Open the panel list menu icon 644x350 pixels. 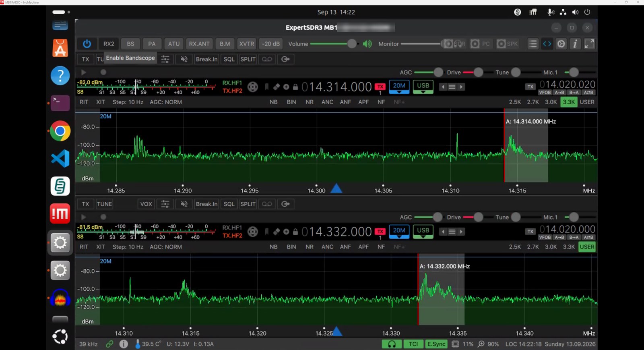tap(533, 44)
